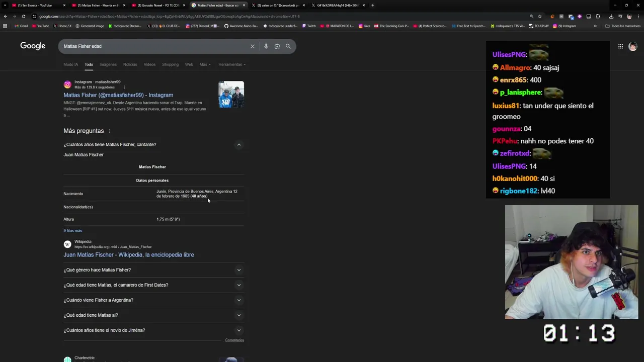Open a new browser tab

(372, 5)
